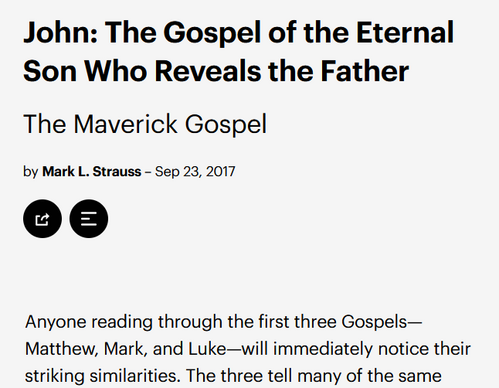Click the word 'Father' in the headline
The image size is (499, 388).
(365, 71)
